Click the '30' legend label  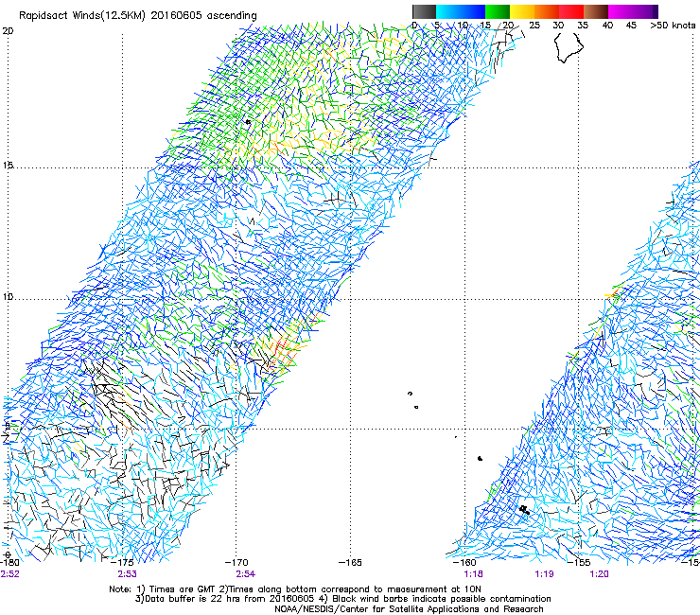(558, 26)
